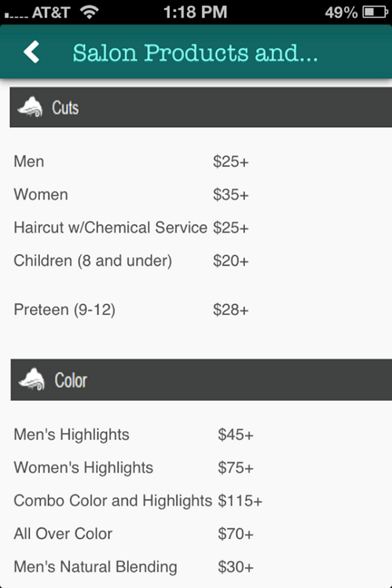Select Preteen (9-12) cut

(131, 310)
